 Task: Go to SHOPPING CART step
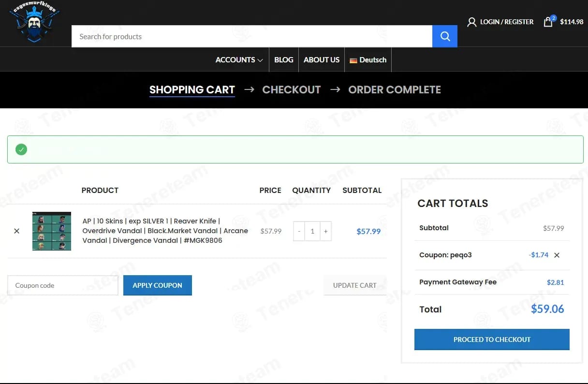click(x=192, y=89)
